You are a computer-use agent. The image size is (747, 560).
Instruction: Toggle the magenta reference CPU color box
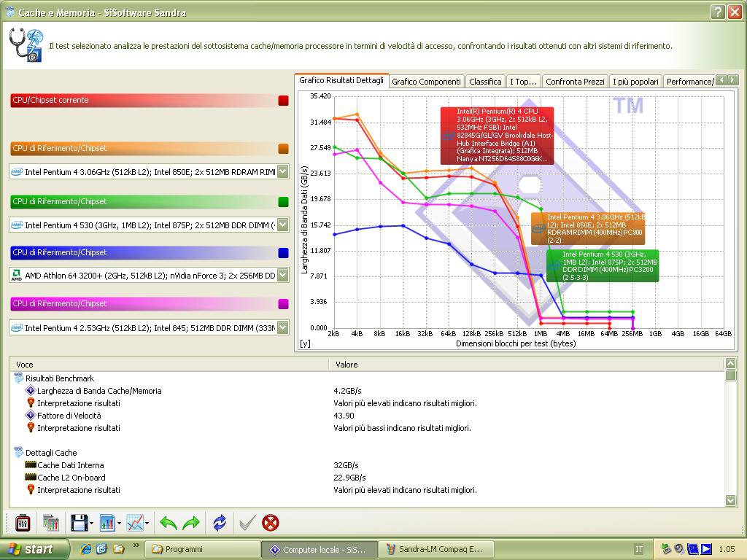coord(283,304)
